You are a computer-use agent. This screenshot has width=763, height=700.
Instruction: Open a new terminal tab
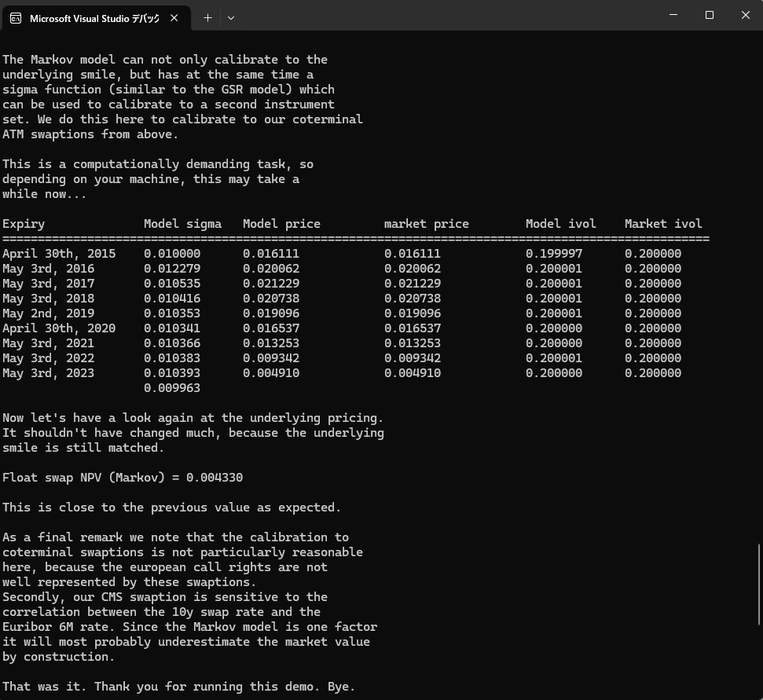(x=207, y=18)
